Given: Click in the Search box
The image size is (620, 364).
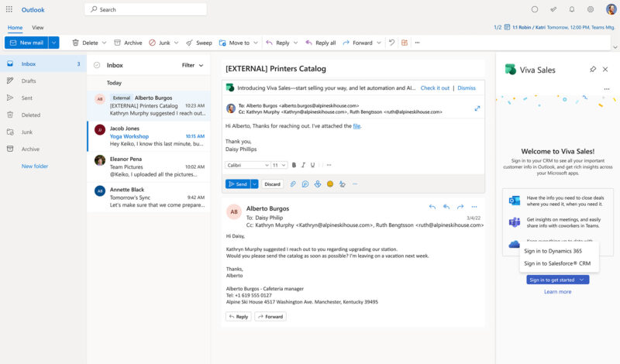Looking at the screenshot, I should (146, 9).
